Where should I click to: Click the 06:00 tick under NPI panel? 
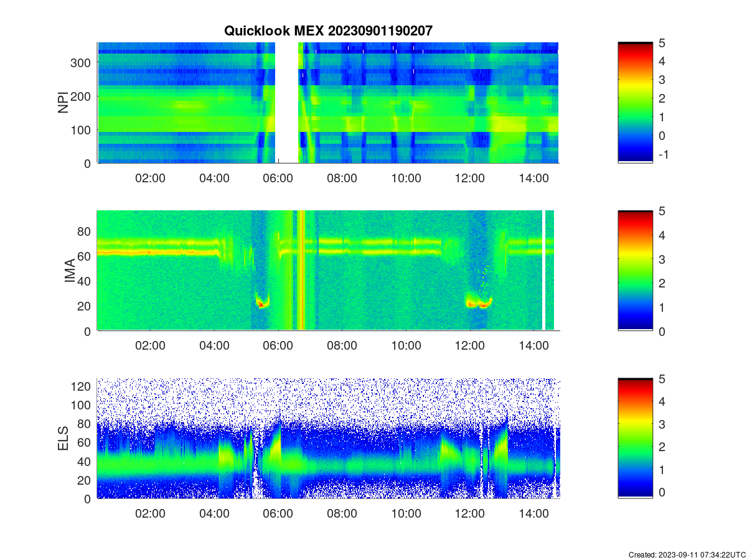[x=278, y=178]
